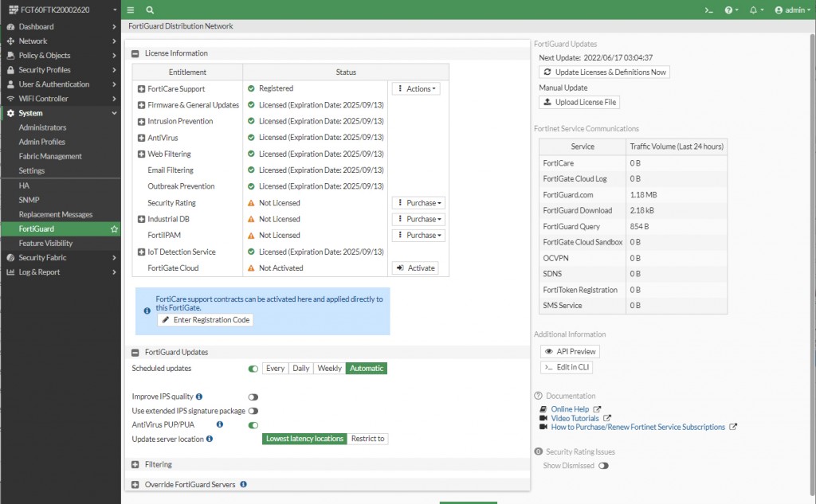Open How to Purchase/Renew Subscriptions link
The width and height of the screenshot is (816, 504).
(x=638, y=427)
